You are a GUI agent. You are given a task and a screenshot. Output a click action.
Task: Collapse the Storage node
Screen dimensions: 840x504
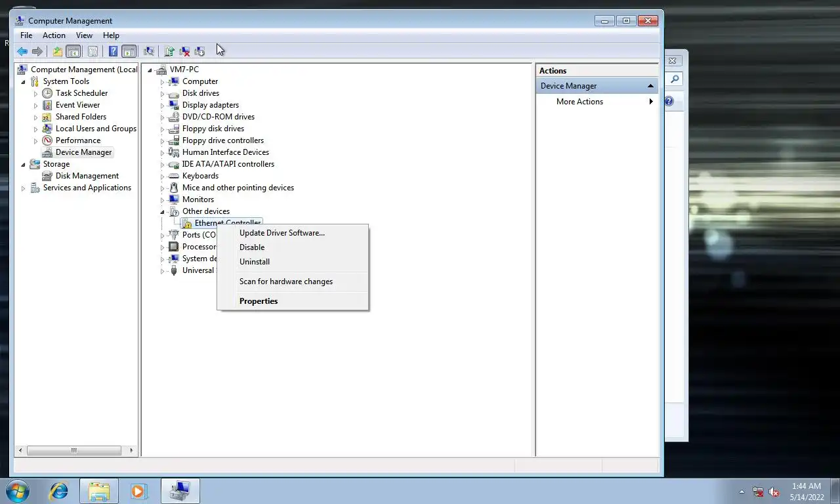point(24,164)
